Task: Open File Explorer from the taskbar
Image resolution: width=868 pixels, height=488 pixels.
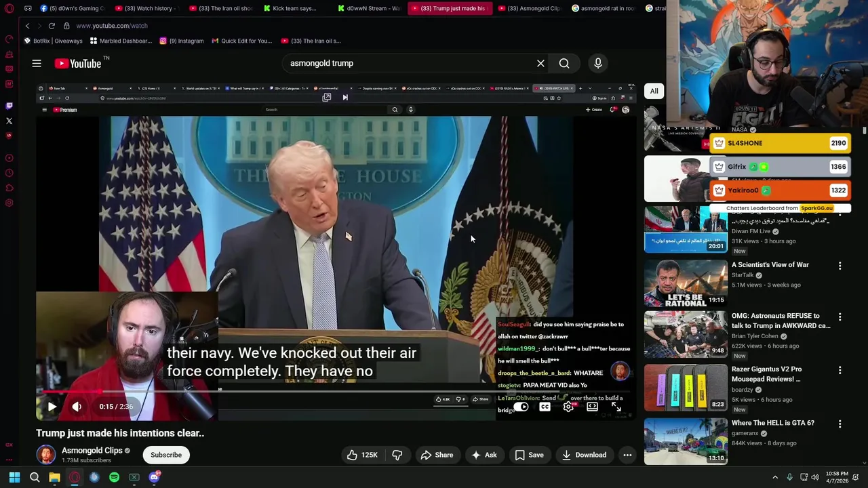Action: (x=54, y=477)
